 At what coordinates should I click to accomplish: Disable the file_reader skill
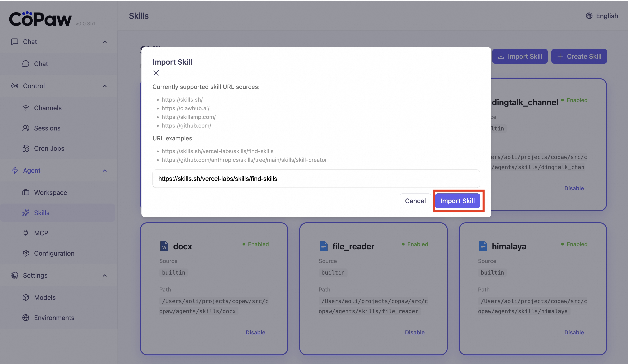tap(414, 332)
